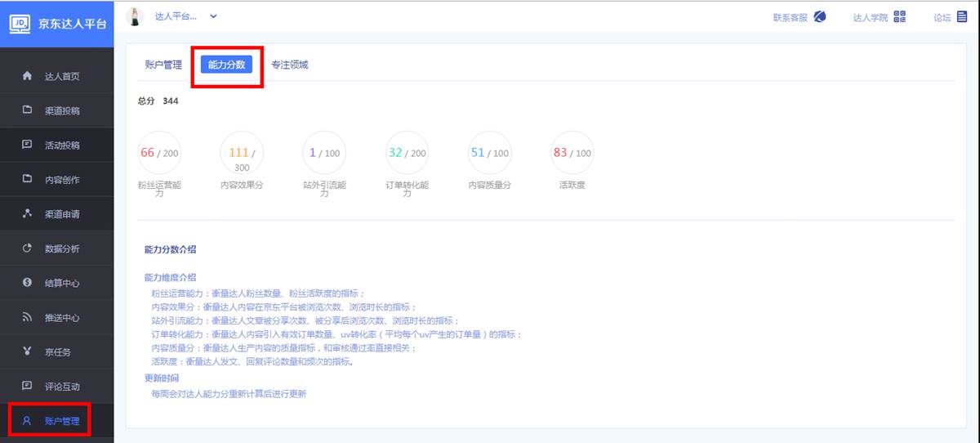Click the 粉丝运营能力 score circle 66/200

pos(159,153)
